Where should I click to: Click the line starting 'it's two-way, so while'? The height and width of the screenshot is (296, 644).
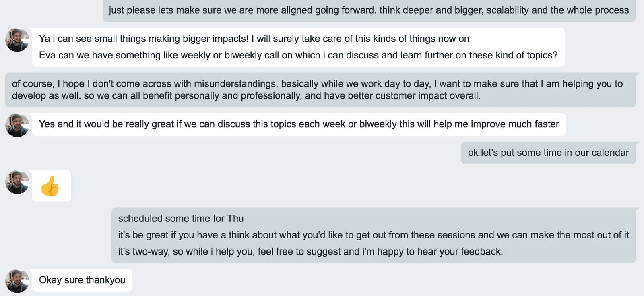(310, 252)
